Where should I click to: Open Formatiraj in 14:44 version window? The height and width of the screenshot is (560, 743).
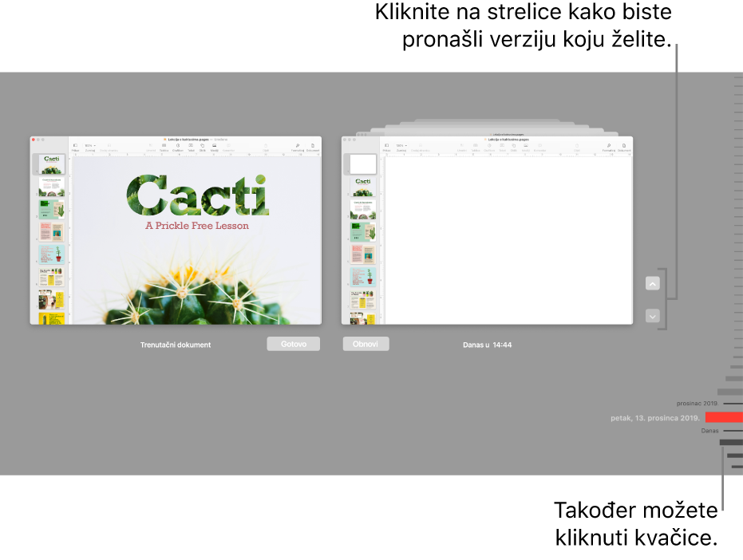click(609, 147)
